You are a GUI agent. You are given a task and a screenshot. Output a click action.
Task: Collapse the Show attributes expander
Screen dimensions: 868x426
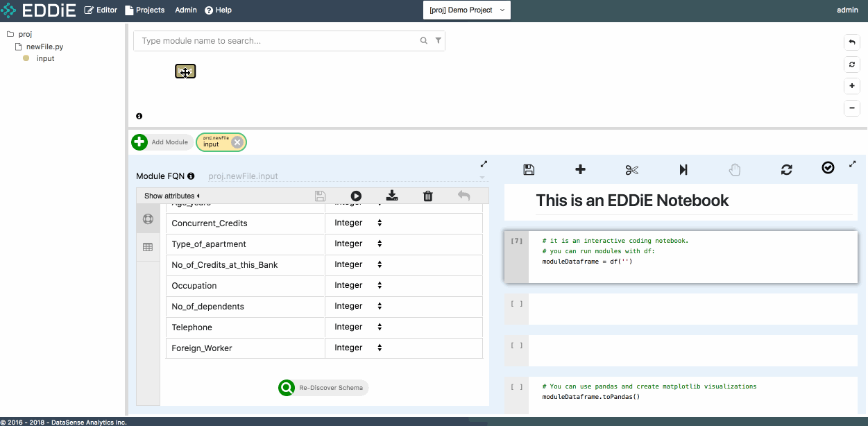click(x=171, y=196)
